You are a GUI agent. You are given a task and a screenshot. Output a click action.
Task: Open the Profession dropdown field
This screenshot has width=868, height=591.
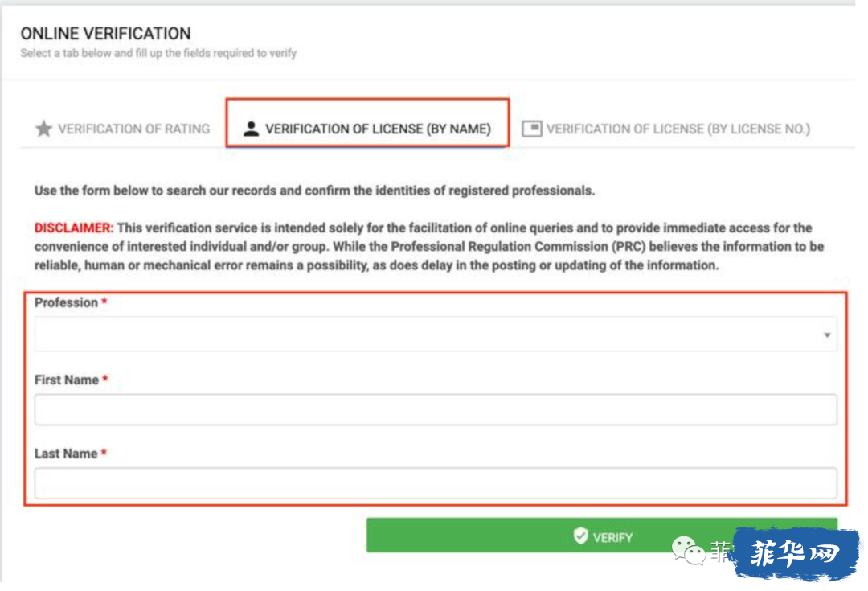click(436, 334)
